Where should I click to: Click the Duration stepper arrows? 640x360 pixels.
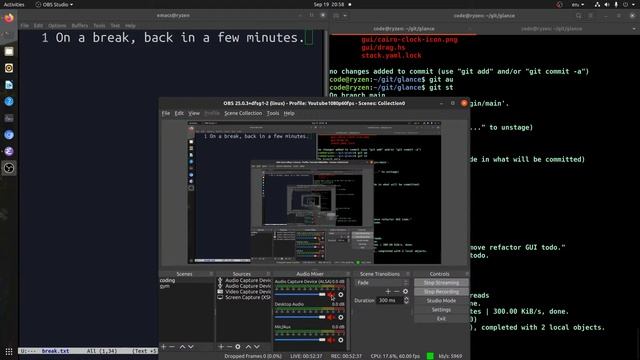click(406, 300)
